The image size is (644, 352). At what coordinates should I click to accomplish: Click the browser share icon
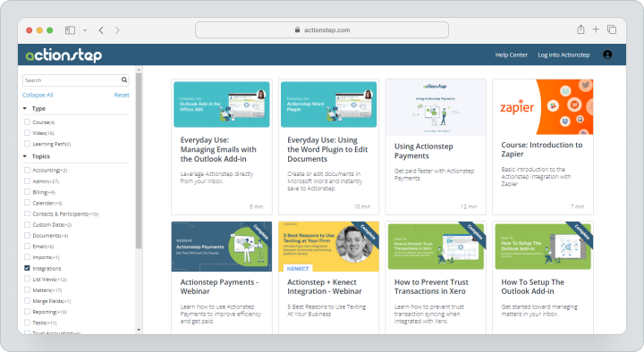click(580, 29)
